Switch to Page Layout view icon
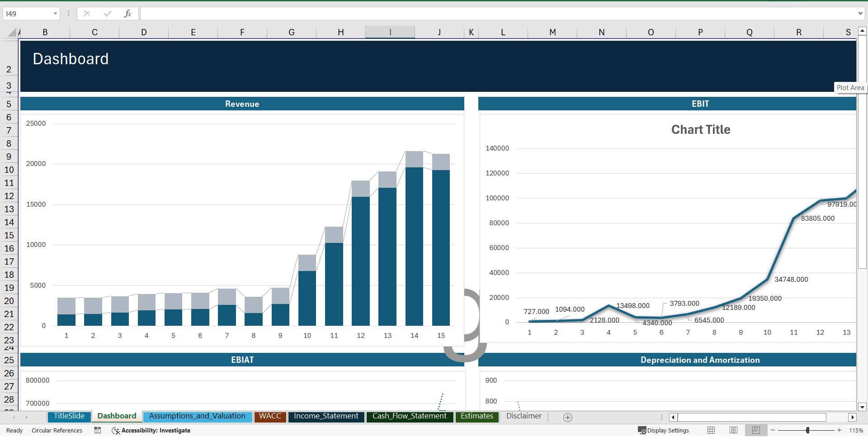 pos(733,430)
